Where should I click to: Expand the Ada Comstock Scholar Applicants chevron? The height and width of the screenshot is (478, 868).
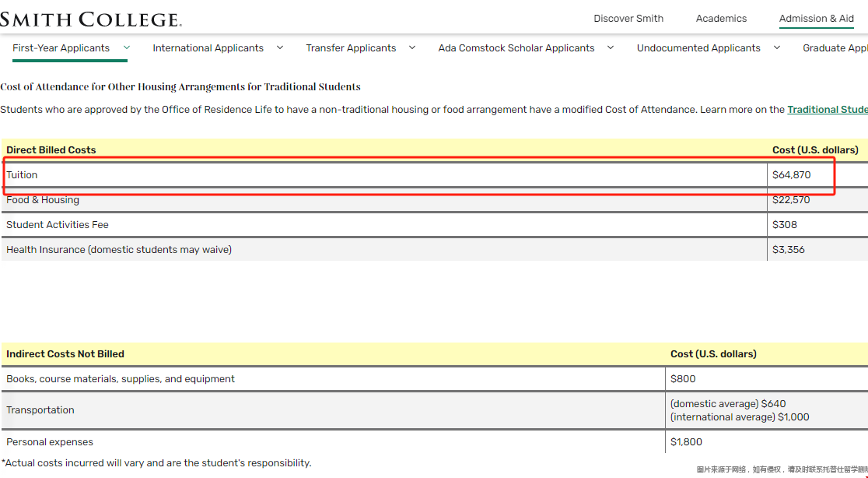611,47
